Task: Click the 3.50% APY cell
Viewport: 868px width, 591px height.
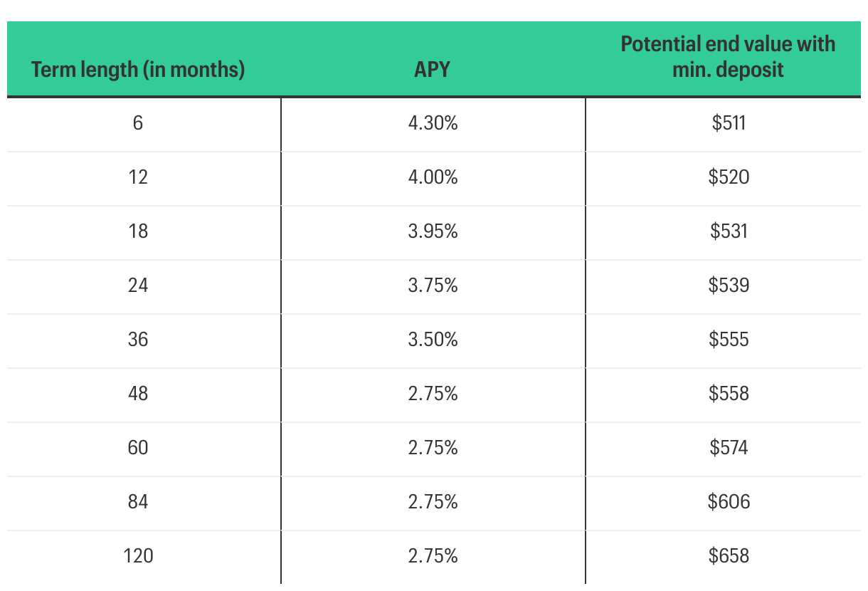Action: point(433,339)
